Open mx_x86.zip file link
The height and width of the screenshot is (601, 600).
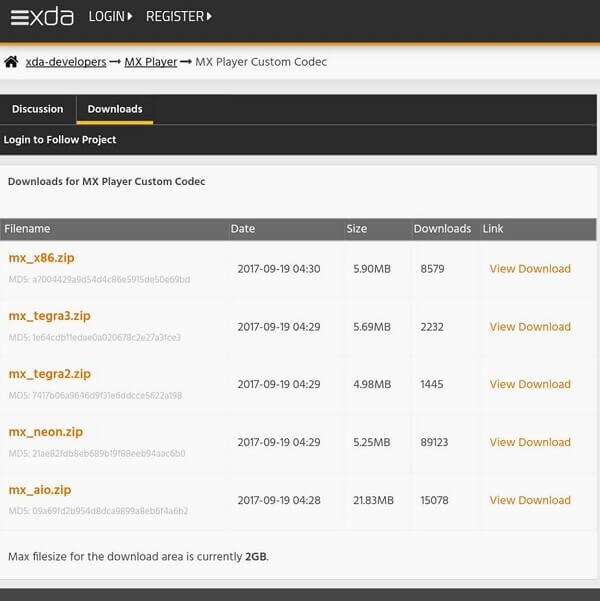(41, 258)
